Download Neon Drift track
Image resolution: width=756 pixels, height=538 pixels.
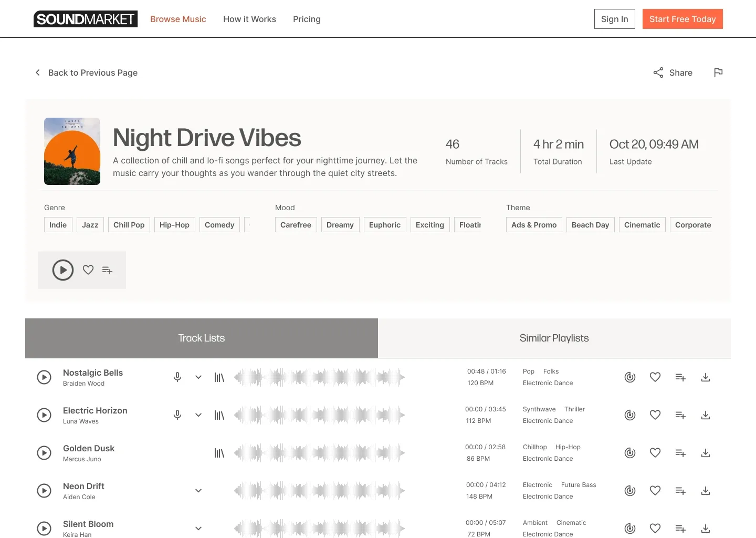pyautogui.click(x=706, y=491)
